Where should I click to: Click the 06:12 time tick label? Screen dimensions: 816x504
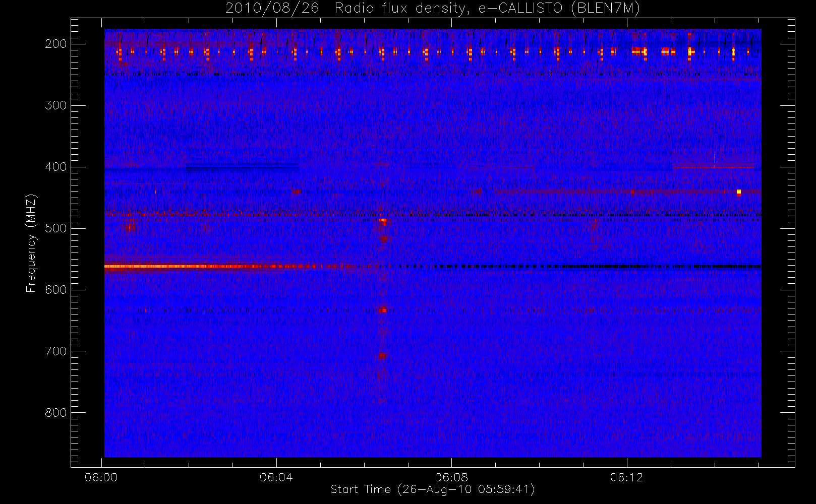[627, 477]
